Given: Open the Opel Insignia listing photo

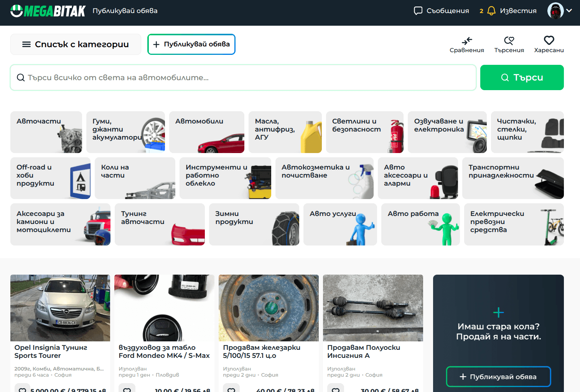Looking at the screenshot, I should click(60, 308).
